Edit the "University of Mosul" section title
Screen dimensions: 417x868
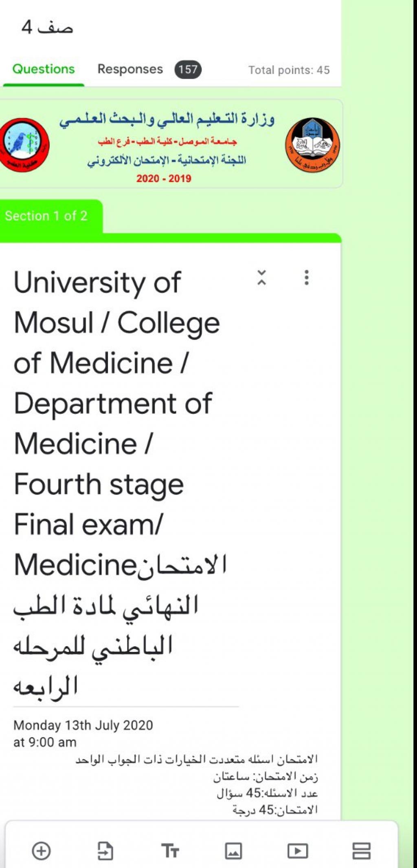(118, 481)
